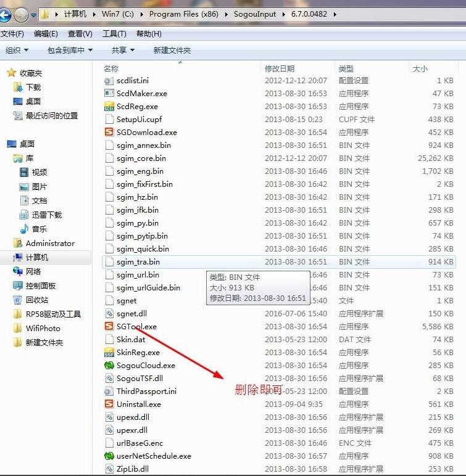The width and height of the screenshot is (466, 476).
Task: Select the file sgim_urlGuide.bin
Action: click(x=279, y=287)
